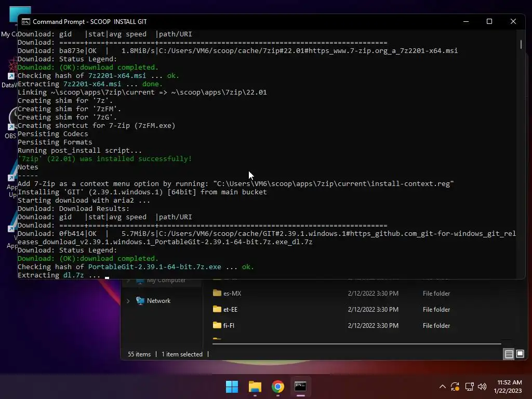Click 'Extracting dl.7z ...' line in terminal

click(59, 275)
